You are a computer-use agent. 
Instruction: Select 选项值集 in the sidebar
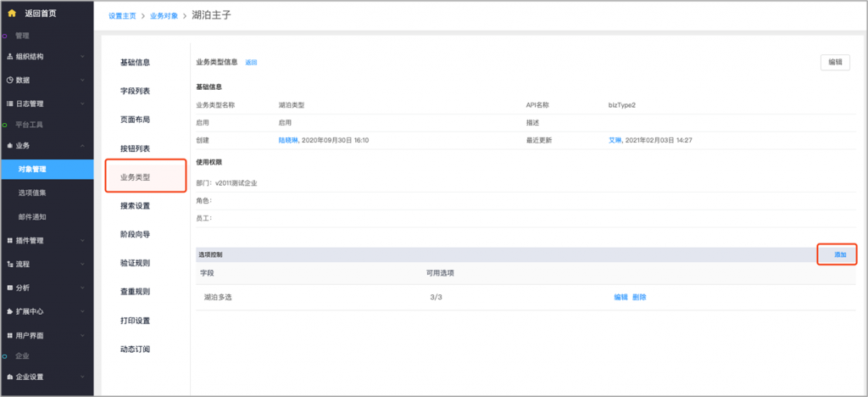coord(33,193)
